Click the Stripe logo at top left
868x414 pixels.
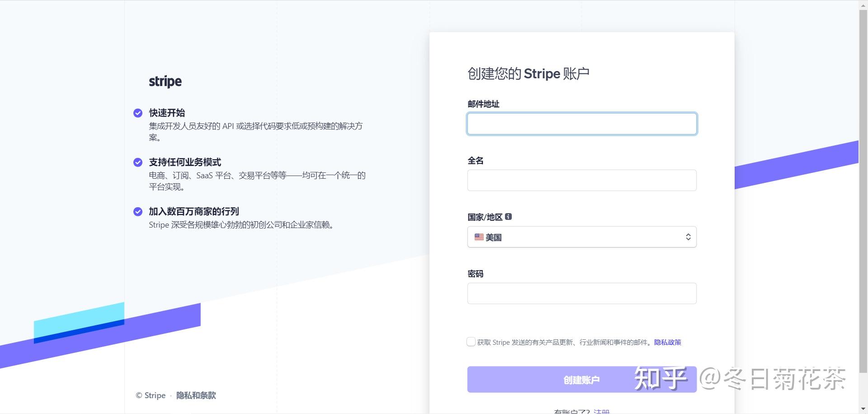click(165, 81)
